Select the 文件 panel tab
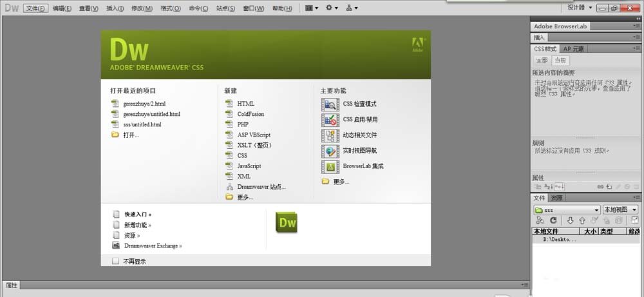The height and width of the screenshot is (297, 644). coord(539,198)
